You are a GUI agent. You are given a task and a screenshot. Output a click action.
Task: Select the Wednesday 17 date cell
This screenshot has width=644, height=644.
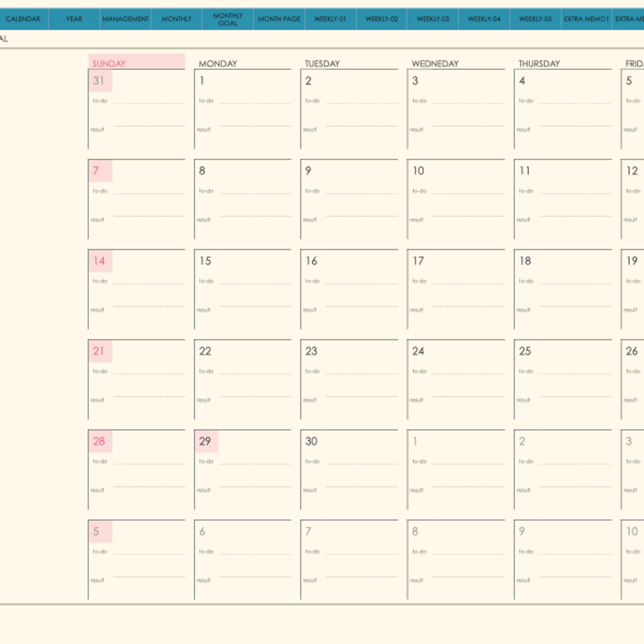pyautogui.click(x=456, y=289)
